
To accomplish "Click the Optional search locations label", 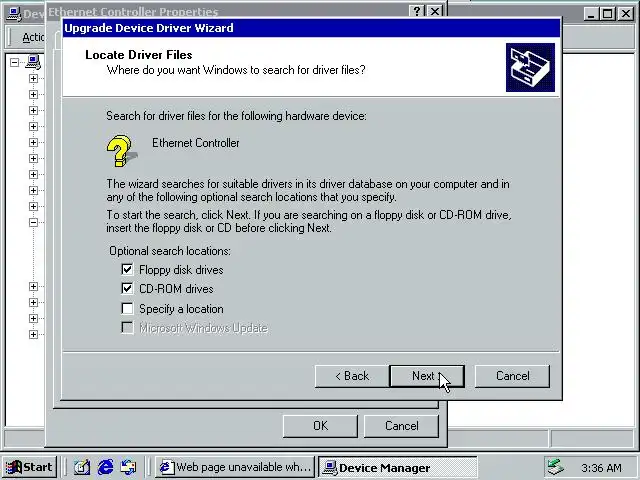I will pos(170,251).
